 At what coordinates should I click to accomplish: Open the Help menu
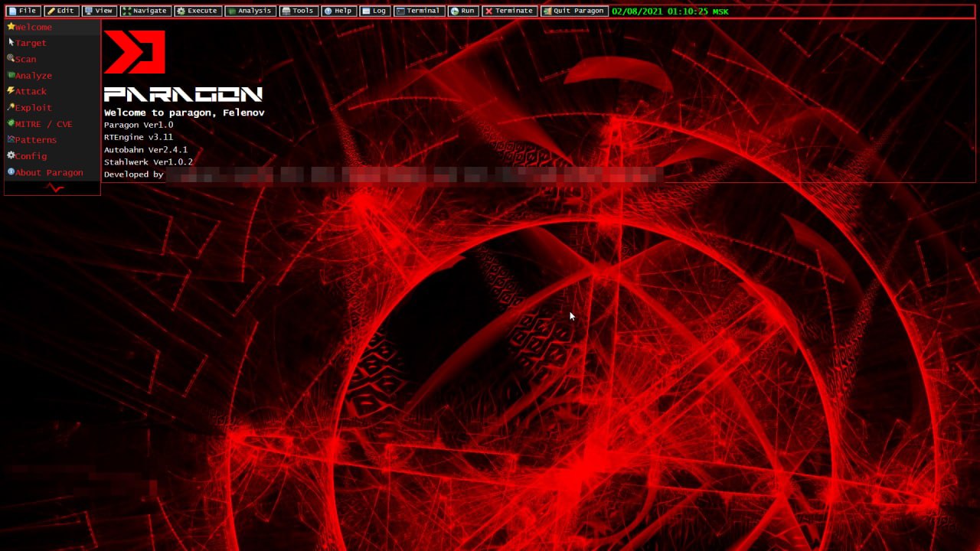click(x=338, y=11)
